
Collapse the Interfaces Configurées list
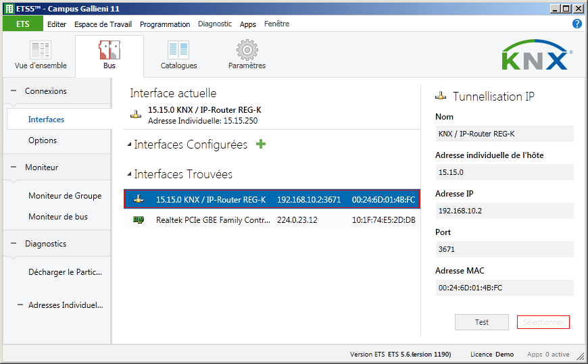(129, 145)
